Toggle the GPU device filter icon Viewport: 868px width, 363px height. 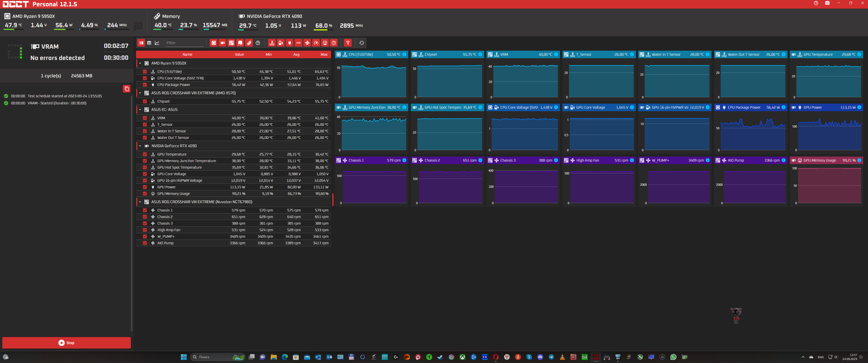(x=222, y=43)
